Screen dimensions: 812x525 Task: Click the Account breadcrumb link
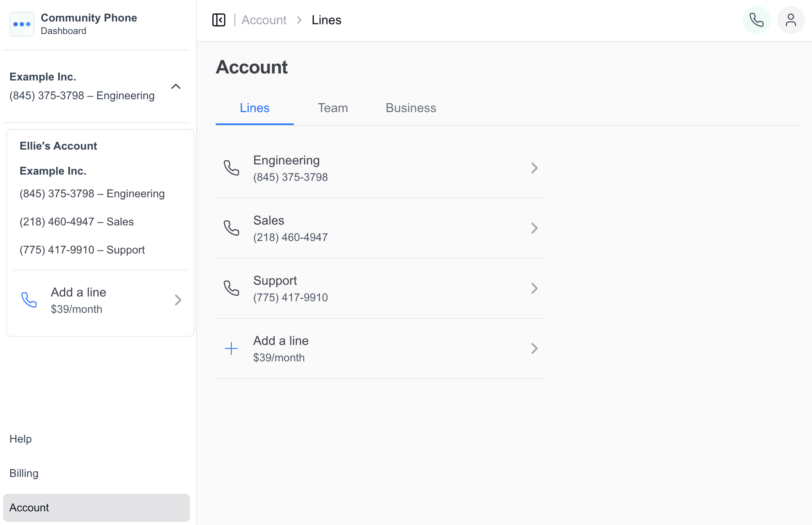[264, 20]
